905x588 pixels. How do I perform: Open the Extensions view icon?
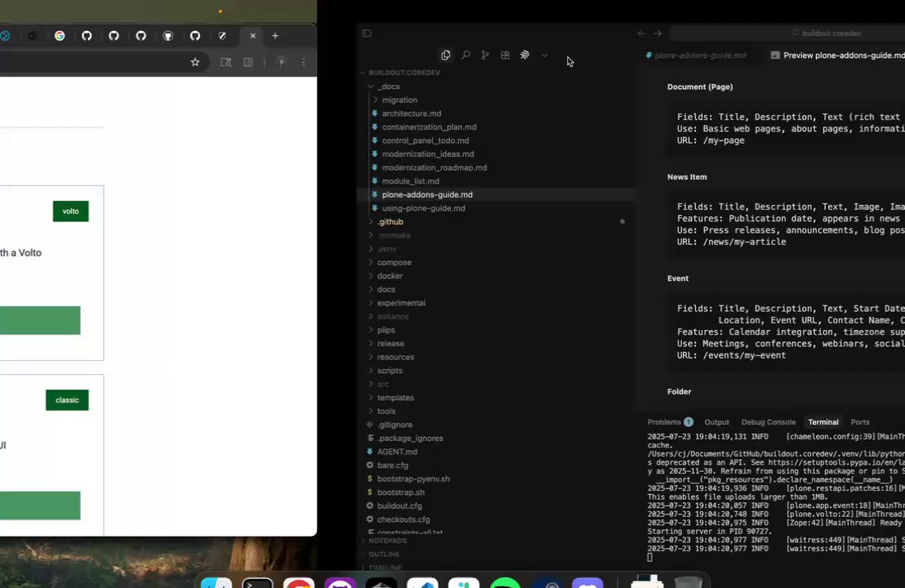tap(505, 55)
